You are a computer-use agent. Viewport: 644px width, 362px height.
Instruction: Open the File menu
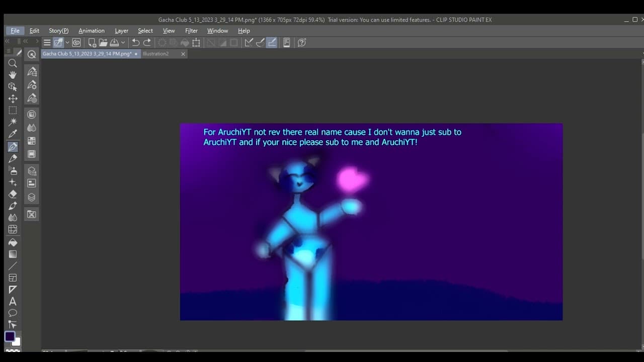[15, 31]
